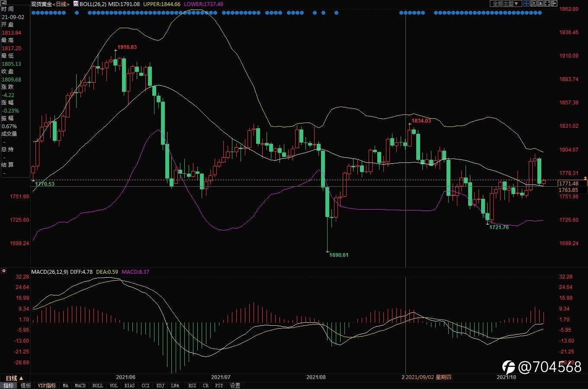
Task: Click the MACD panel settings icon
Action: click(3, 271)
